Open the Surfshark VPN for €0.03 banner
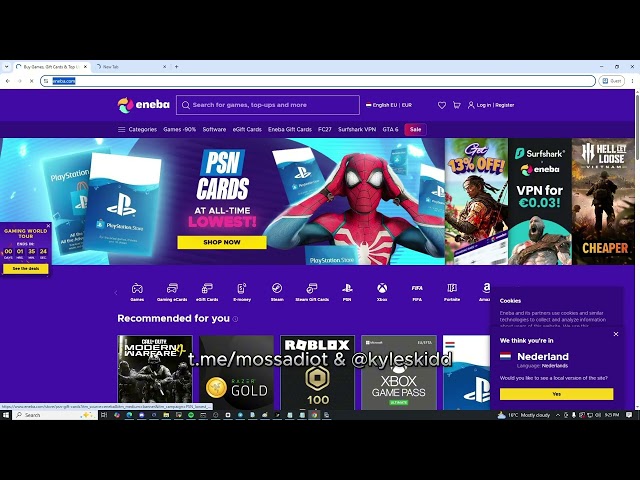This screenshot has width=640, height=480. click(x=540, y=201)
